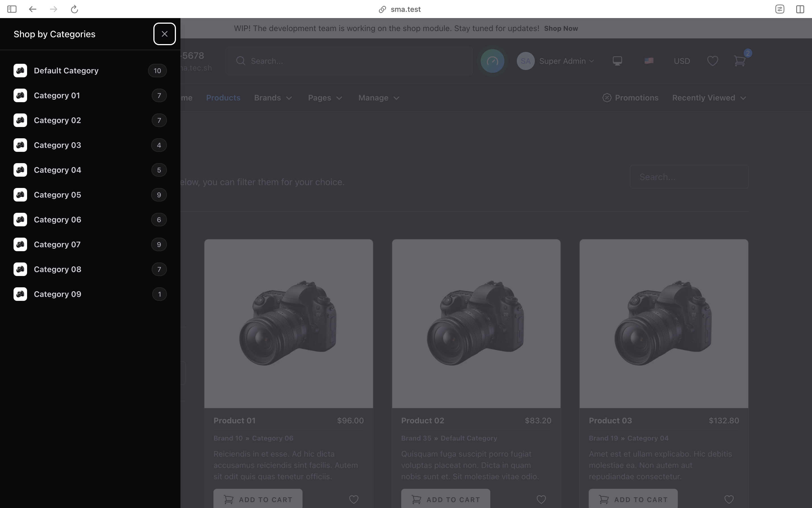Click the header search magnifier icon

(240, 61)
